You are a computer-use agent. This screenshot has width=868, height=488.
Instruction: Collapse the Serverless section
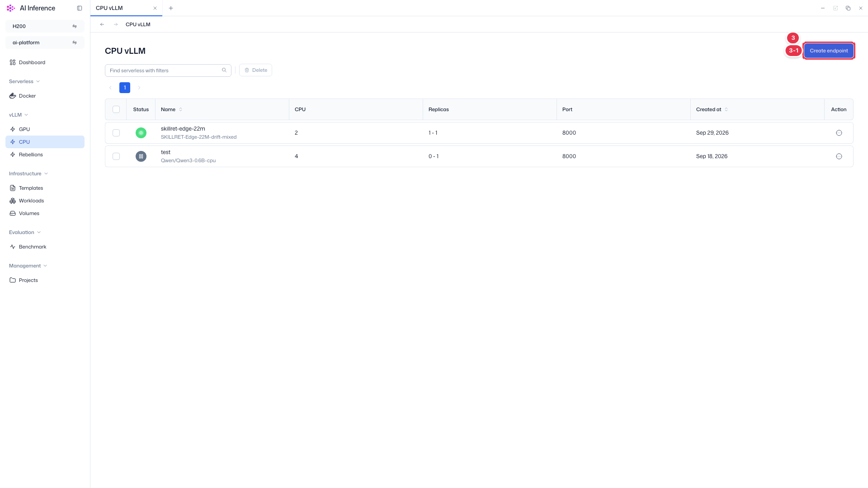coord(24,81)
